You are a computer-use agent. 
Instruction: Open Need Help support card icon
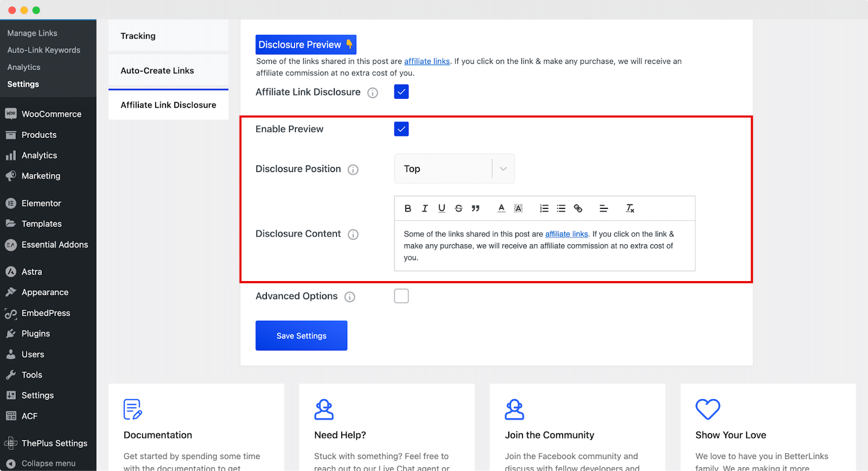pos(324,410)
